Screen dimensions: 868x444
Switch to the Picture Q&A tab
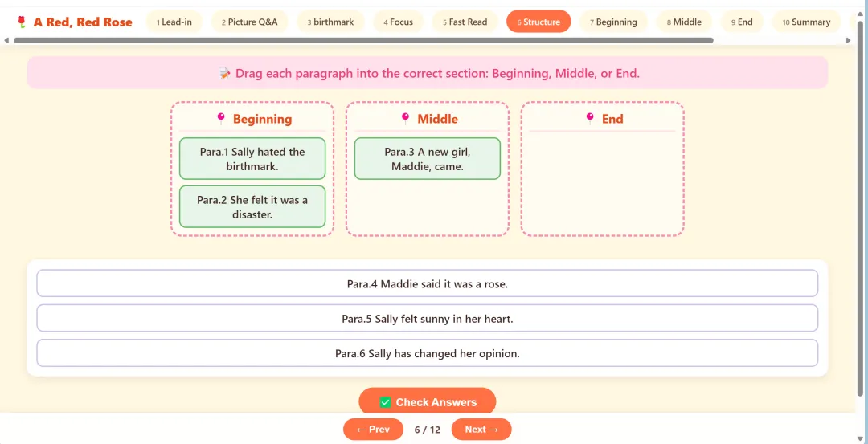click(x=250, y=22)
